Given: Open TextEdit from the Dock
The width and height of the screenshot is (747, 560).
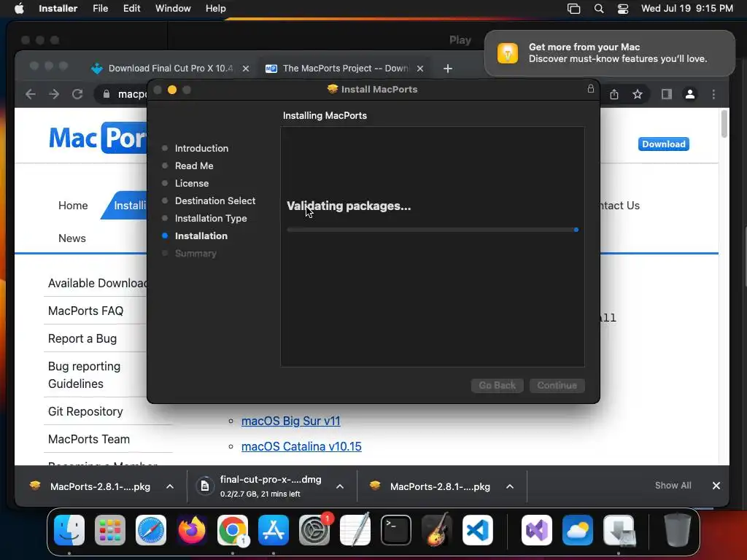Looking at the screenshot, I should point(355,529).
